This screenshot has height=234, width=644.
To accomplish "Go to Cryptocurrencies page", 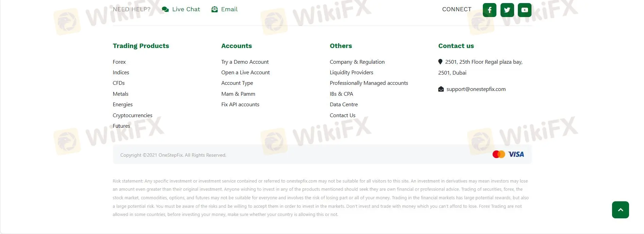I will pos(133,115).
